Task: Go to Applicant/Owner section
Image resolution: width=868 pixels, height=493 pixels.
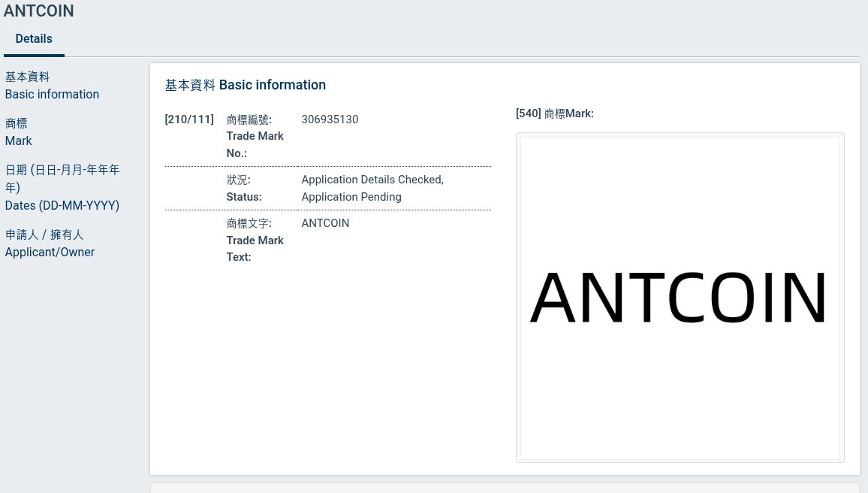Action: click(50, 252)
